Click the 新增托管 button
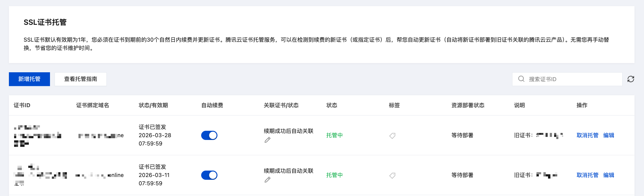This screenshot has height=196, width=644. click(29, 79)
